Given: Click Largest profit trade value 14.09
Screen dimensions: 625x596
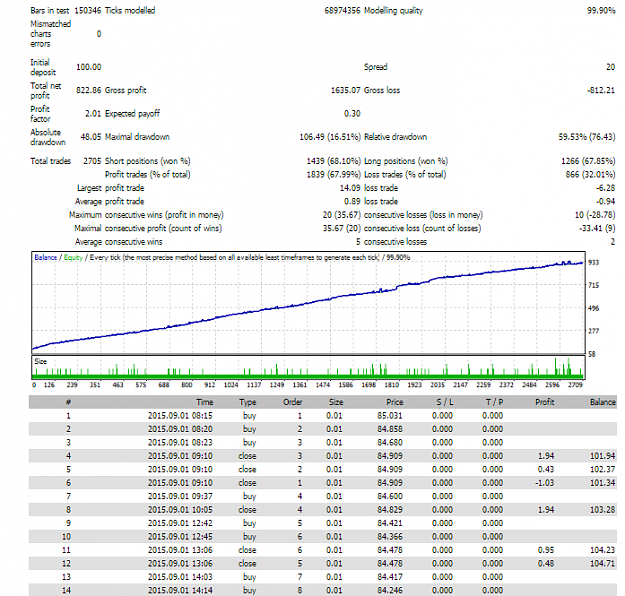Looking at the screenshot, I should click(350, 188).
